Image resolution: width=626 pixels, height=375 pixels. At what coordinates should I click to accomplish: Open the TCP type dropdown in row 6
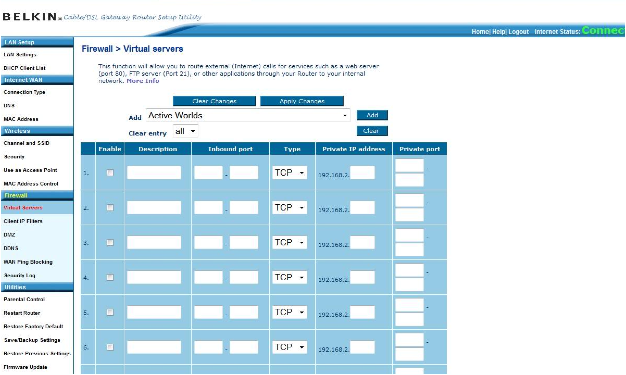pyautogui.click(x=289, y=347)
